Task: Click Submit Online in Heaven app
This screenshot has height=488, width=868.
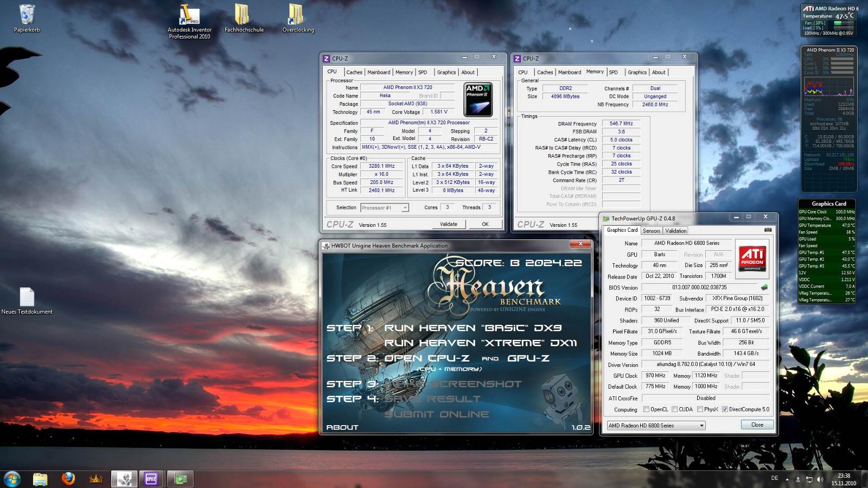Action: click(437, 414)
